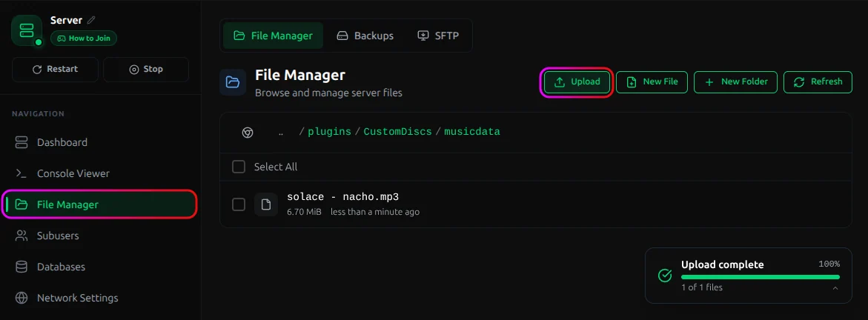Click the Dashboard server icon in sidebar
Image resolution: width=868 pixels, height=320 pixels.
click(x=21, y=142)
